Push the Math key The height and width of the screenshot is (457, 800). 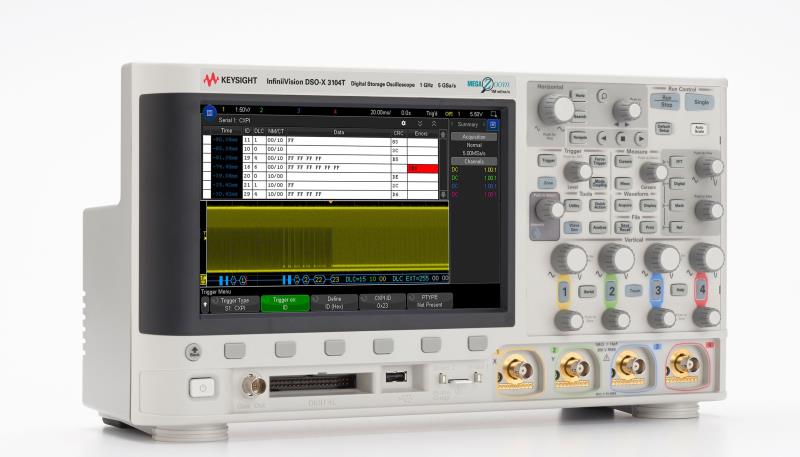(x=679, y=205)
